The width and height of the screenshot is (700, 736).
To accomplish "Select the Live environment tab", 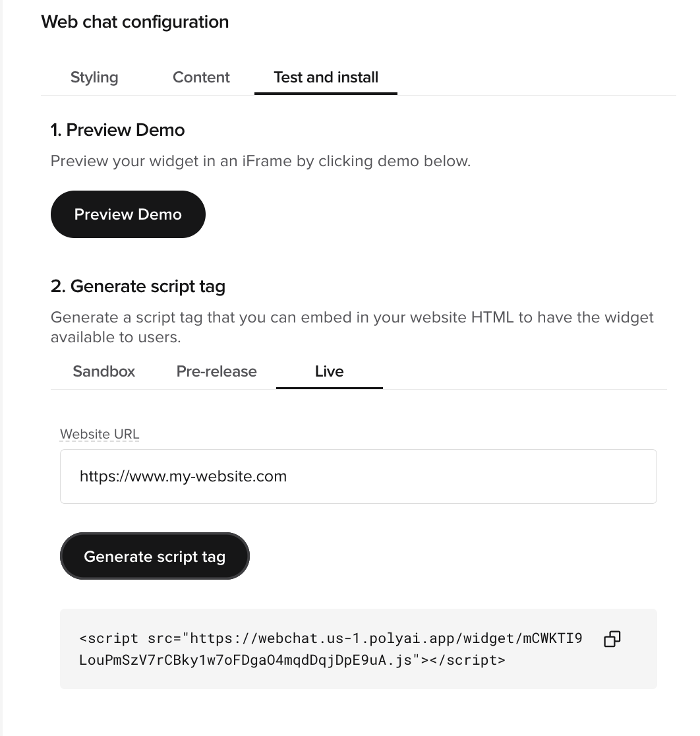I will click(x=330, y=371).
